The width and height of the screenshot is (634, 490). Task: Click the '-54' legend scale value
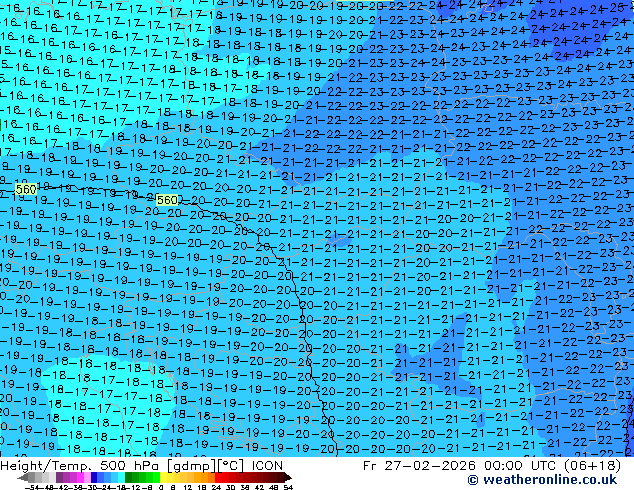(32, 487)
